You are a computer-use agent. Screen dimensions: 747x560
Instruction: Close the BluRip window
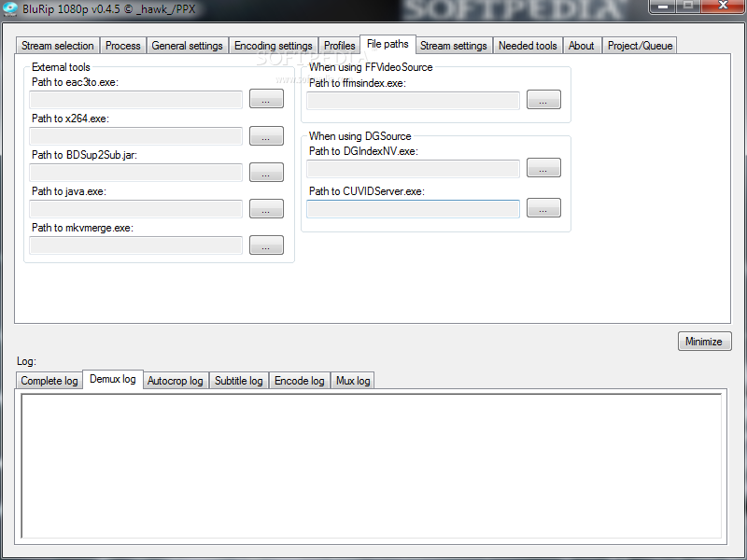723,7
